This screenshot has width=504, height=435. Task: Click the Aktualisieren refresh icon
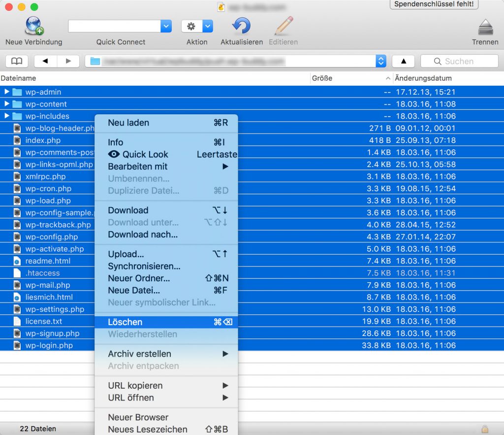click(241, 26)
